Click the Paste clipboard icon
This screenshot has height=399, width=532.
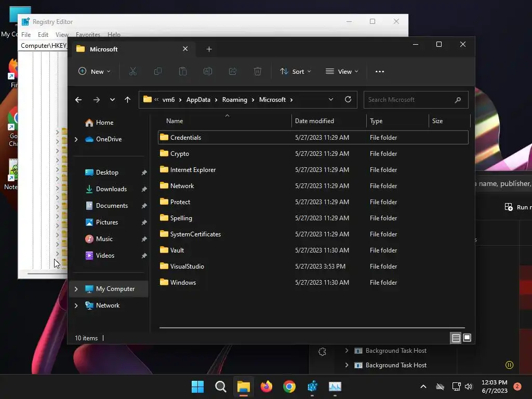(x=182, y=71)
